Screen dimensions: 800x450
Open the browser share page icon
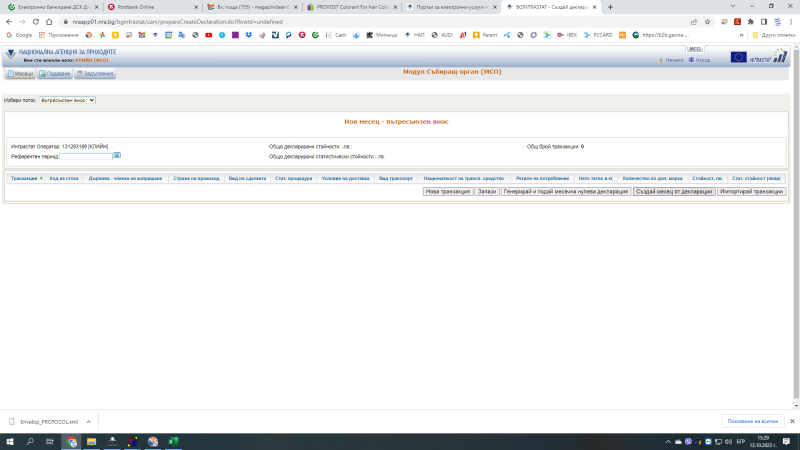(x=692, y=21)
